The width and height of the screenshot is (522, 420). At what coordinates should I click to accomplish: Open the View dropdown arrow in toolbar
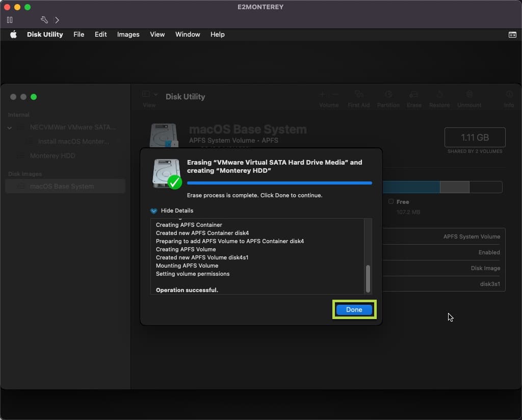(155, 94)
